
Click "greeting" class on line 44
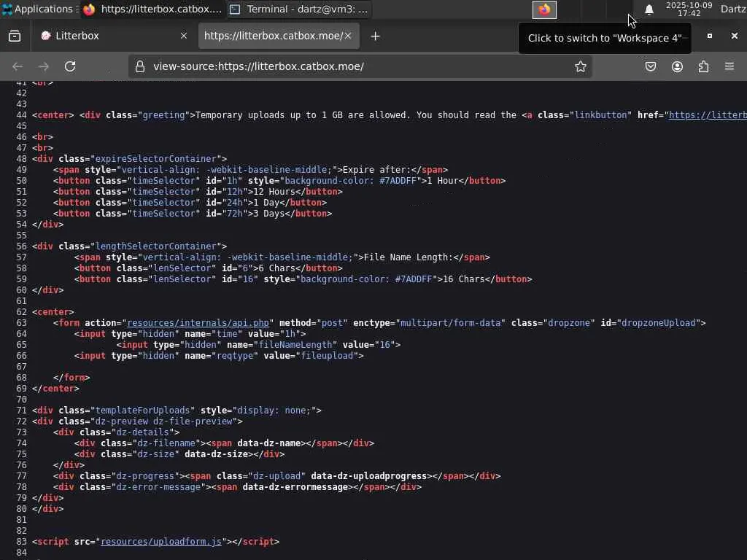pyautogui.click(x=163, y=114)
